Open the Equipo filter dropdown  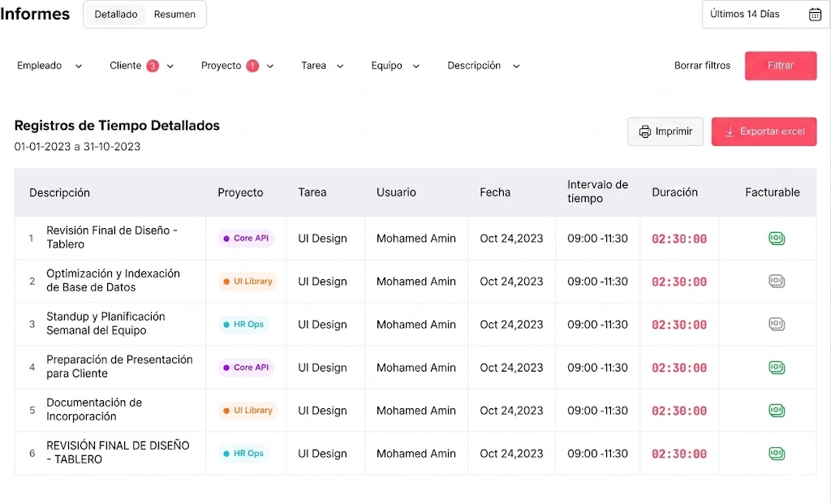395,66
